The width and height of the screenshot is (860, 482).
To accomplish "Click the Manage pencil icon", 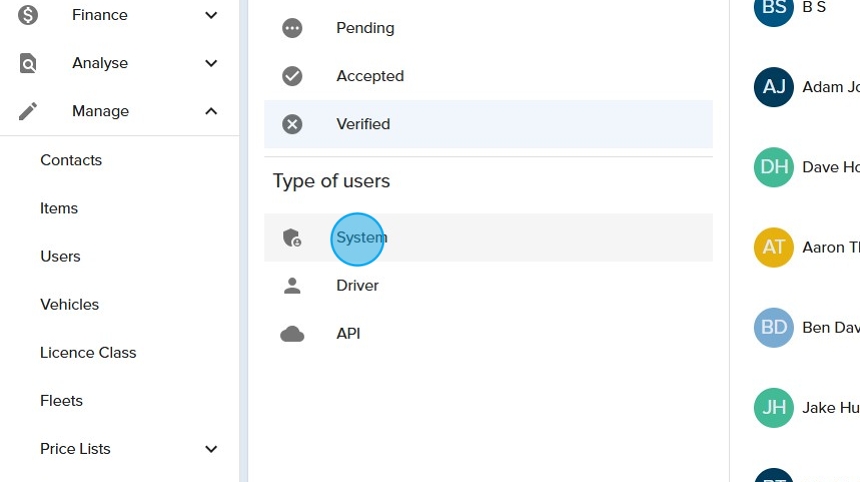I will (x=28, y=111).
